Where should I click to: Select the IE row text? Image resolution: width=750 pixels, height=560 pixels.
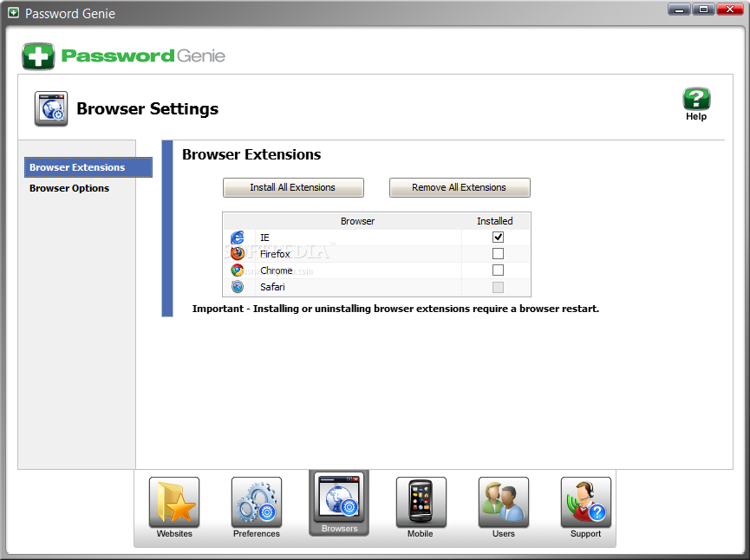(x=264, y=238)
